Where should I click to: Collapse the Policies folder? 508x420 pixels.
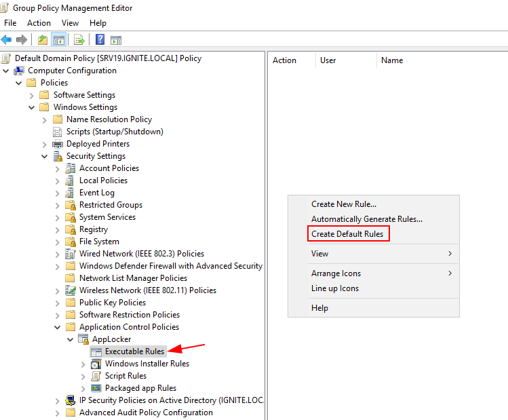(x=19, y=83)
